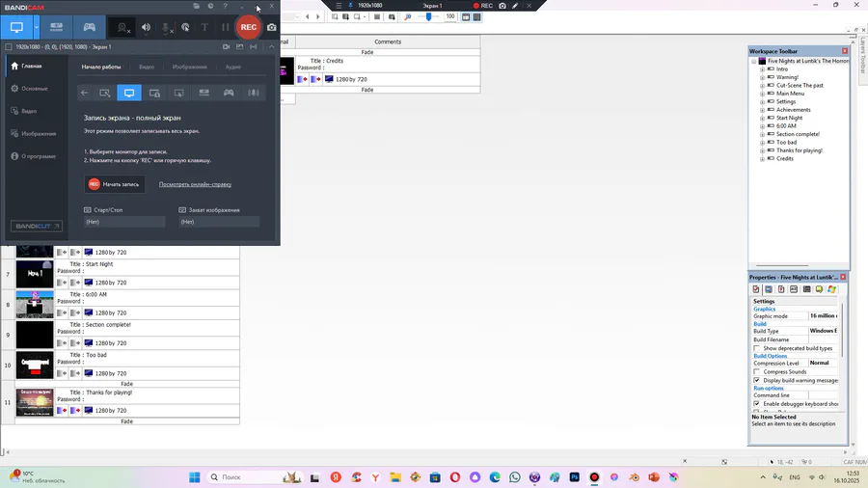Click REC on top recording bar
This screenshot has height=488, width=868.
coord(483,6)
